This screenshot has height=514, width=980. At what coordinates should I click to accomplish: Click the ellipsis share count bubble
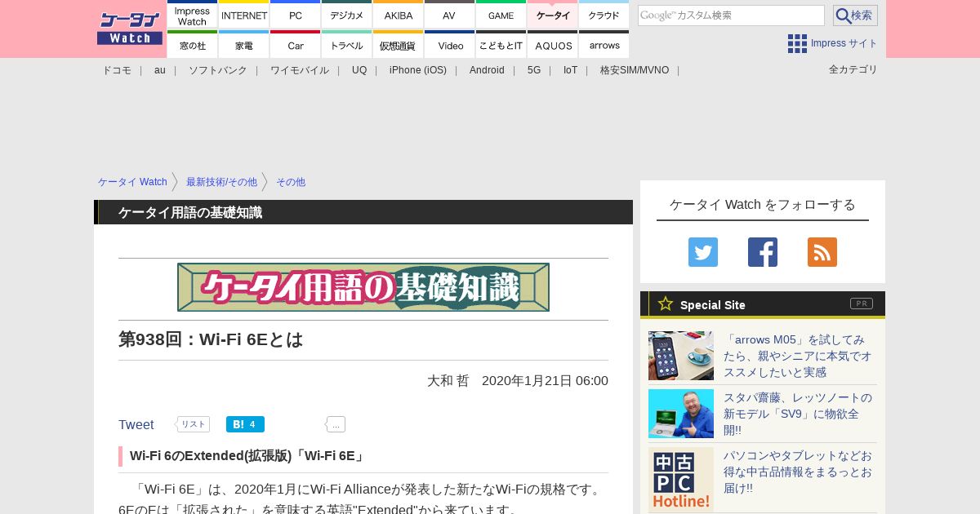click(336, 424)
